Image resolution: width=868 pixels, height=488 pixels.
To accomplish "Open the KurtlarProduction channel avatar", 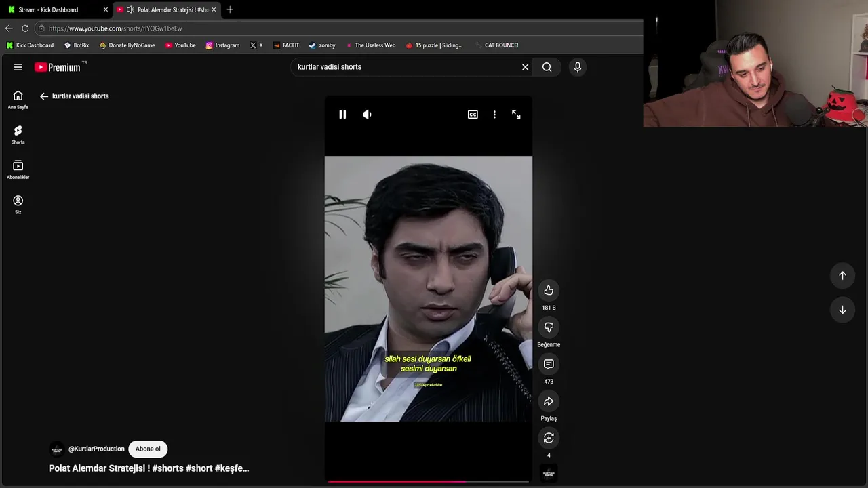I will coord(57,449).
